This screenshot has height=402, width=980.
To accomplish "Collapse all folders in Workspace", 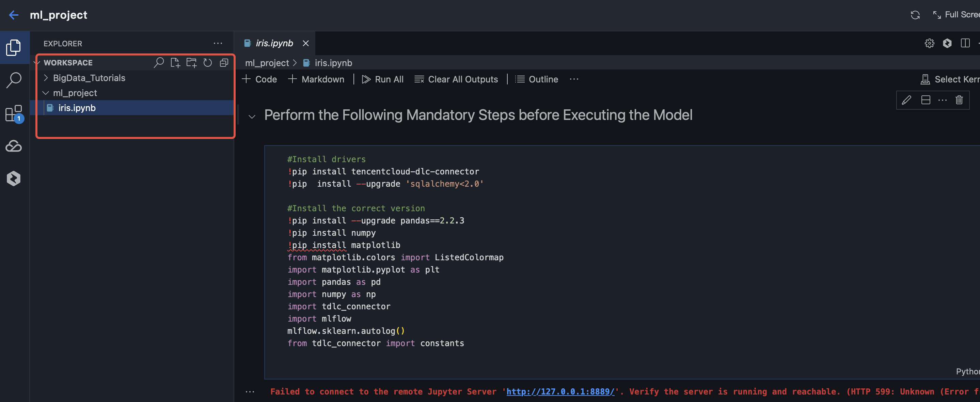I will [224, 63].
